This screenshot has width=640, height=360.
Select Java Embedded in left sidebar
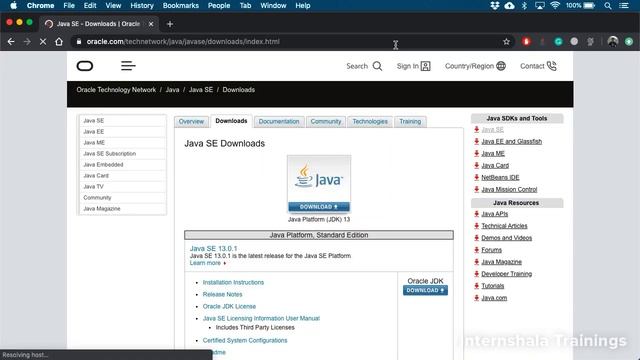(x=123, y=165)
